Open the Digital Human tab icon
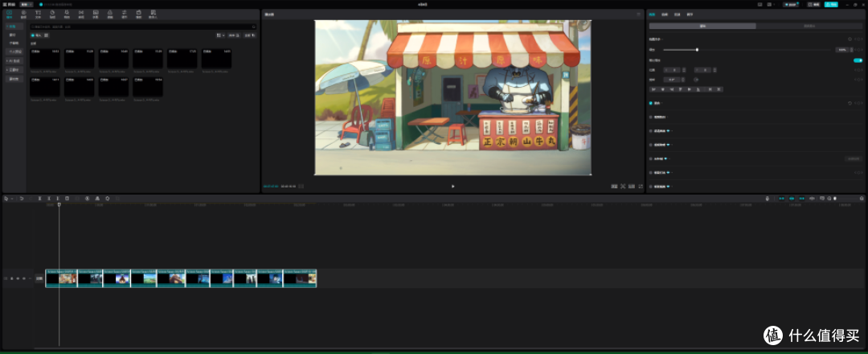The width and height of the screenshot is (868, 354). (x=153, y=14)
